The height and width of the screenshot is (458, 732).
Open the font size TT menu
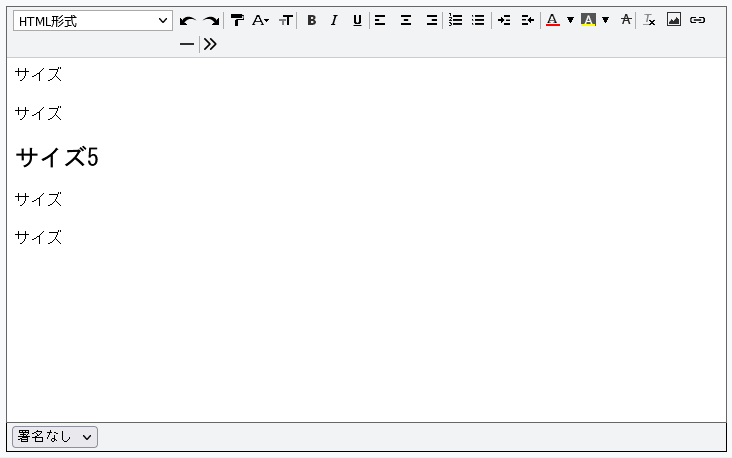286,20
